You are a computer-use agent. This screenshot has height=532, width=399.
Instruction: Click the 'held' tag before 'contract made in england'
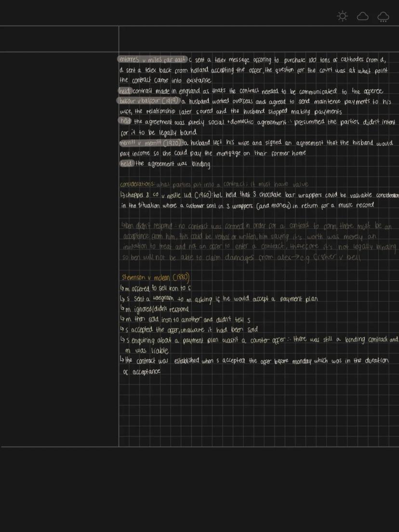tap(125, 91)
